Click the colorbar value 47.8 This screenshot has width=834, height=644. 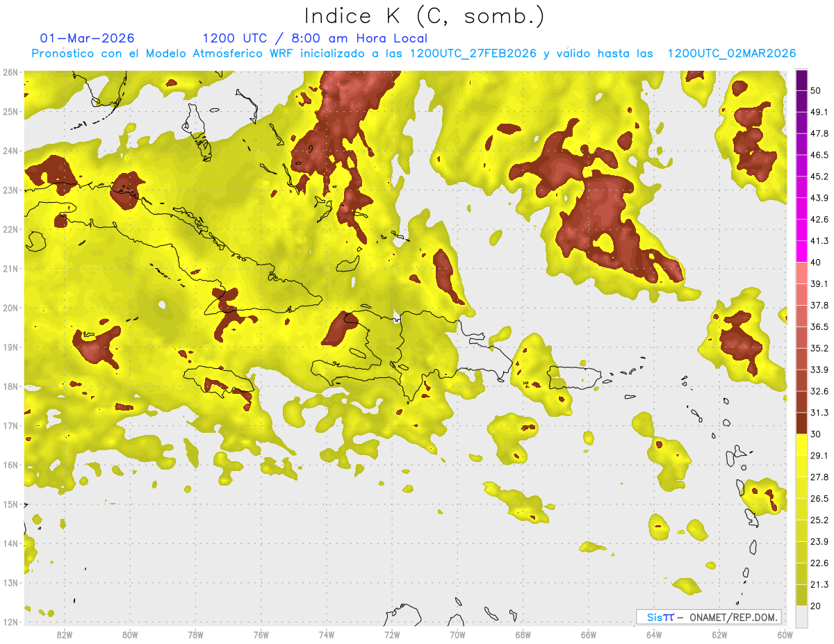point(819,134)
